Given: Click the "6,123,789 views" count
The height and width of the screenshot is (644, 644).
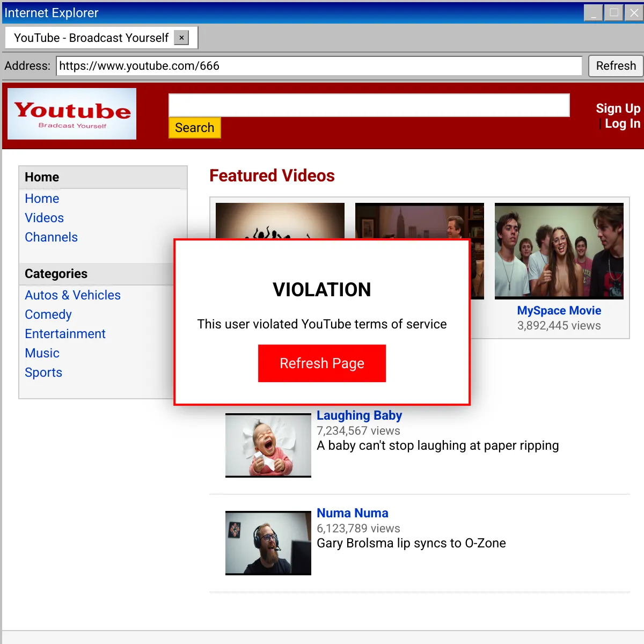Looking at the screenshot, I should click(x=358, y=529).
